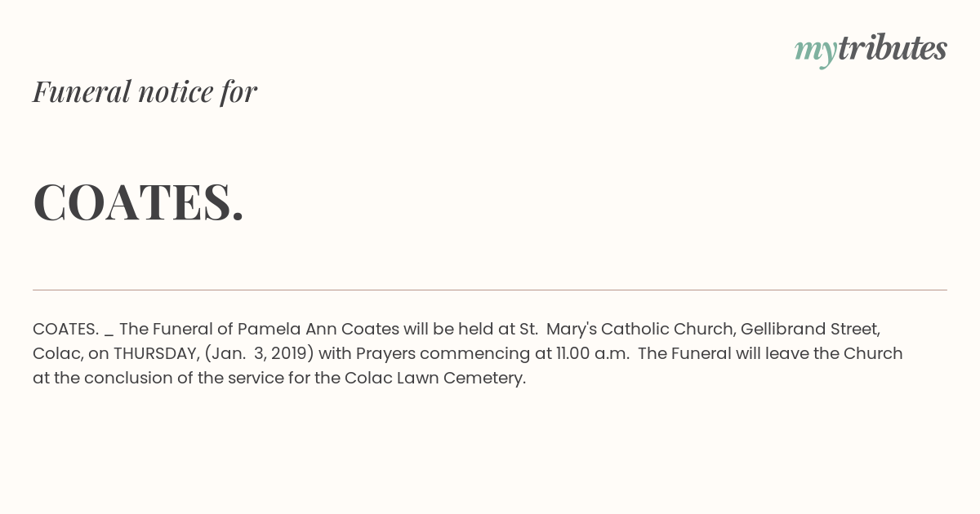
Task: Select the "Funeral notice for" heading
Action: [x=145, y=91]
